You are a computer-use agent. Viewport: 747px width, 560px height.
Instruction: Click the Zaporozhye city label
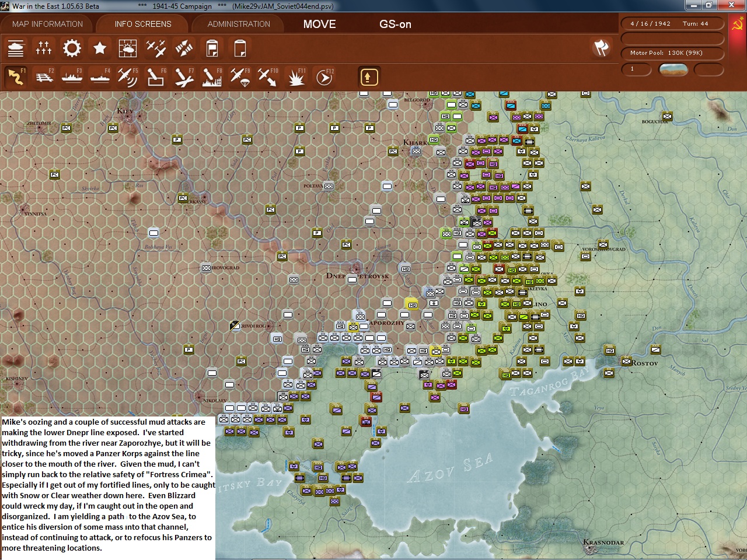(x=386, y=323)
